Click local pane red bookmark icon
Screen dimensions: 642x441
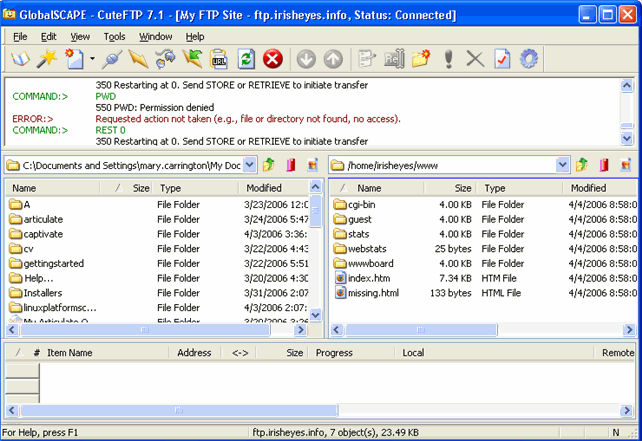[291, 165]
